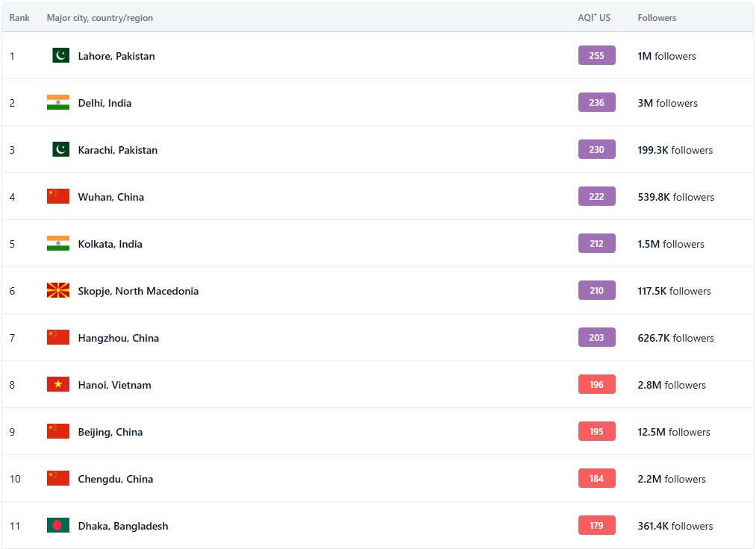
Task: Click the Vietnam flag beside Hanoi
Action: 57,384
